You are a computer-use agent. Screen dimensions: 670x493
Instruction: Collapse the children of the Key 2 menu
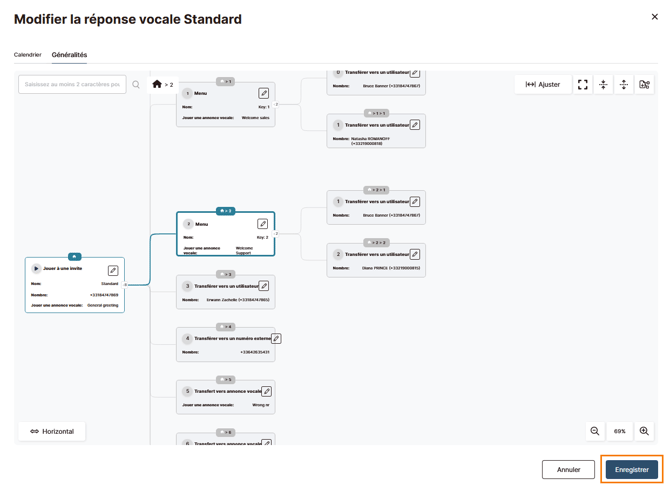coord(276,234)
